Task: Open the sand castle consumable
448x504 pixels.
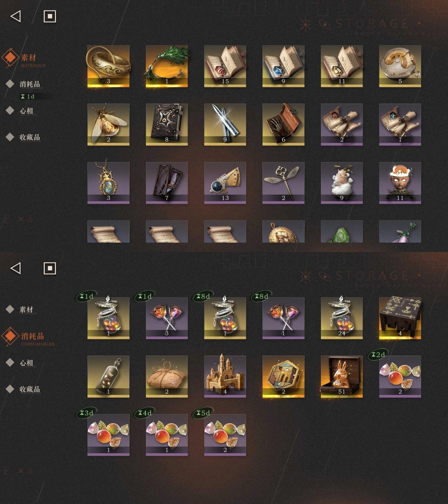Action: pos(225,377)
